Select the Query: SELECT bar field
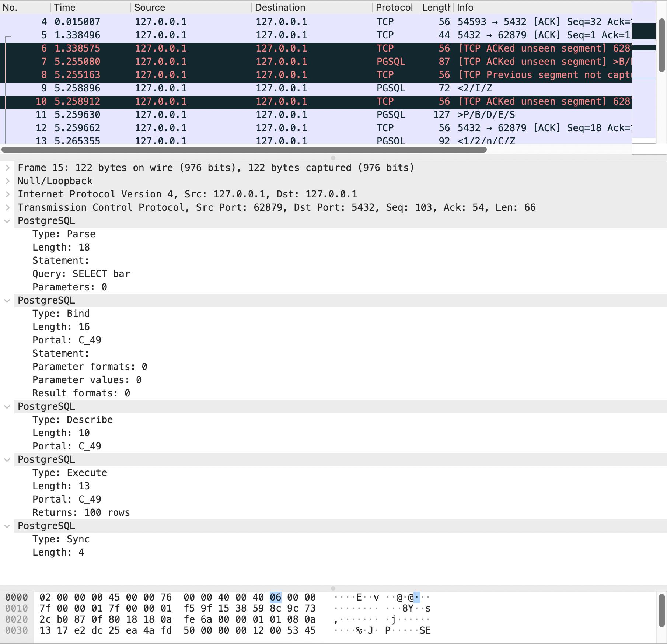The width and height of the screenshot is (667, 644). coord(81,273)
